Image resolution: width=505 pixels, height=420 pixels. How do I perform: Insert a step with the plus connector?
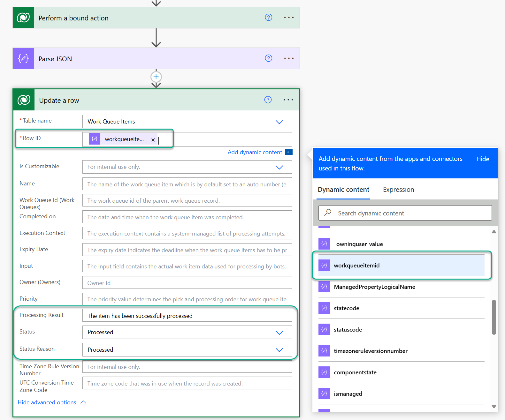pyautogui.click(x=156, y=77)
